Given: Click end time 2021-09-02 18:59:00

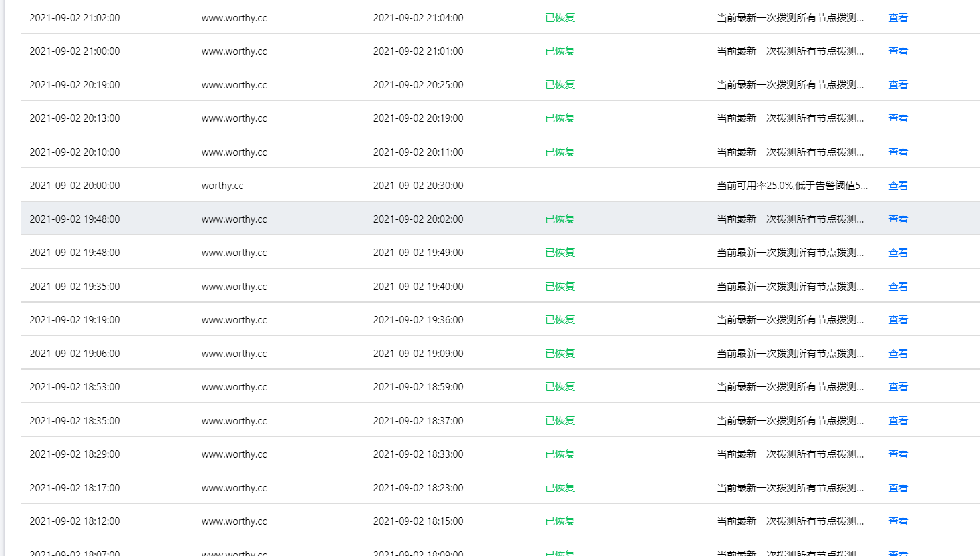Looking at the screenshot, I should pos(418,387).
